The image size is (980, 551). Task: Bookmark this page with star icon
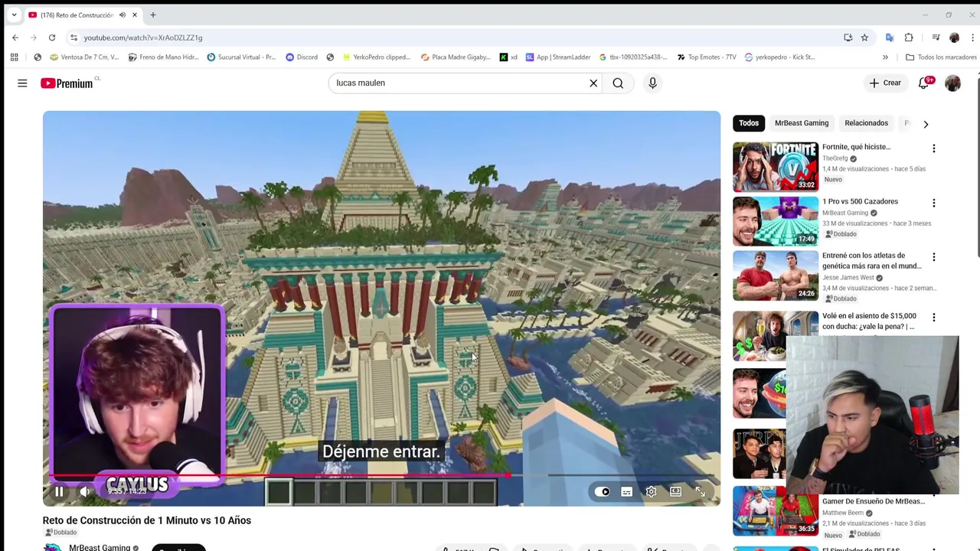(x=864, y=37)
